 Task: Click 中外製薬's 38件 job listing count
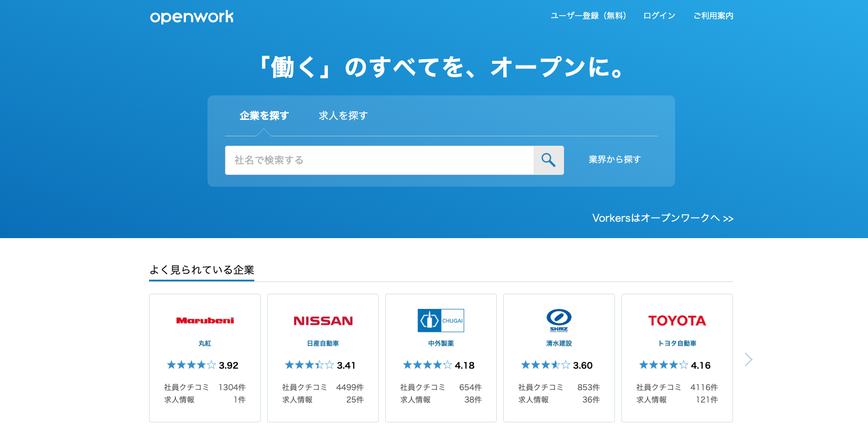473,400
